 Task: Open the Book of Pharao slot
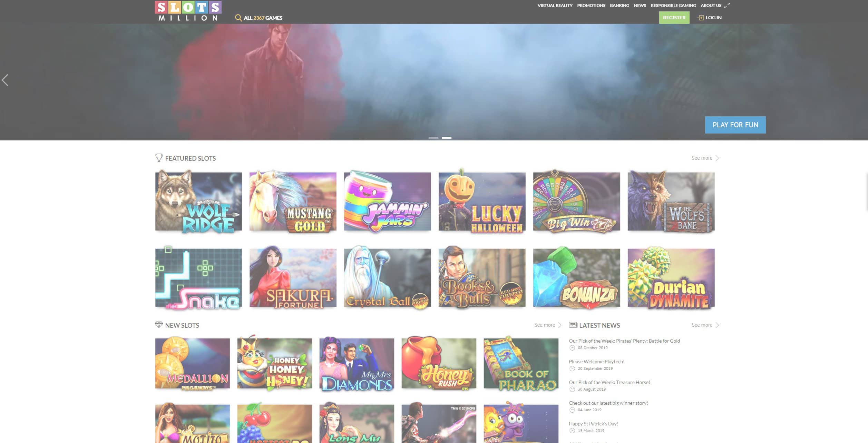coord(521,364)
